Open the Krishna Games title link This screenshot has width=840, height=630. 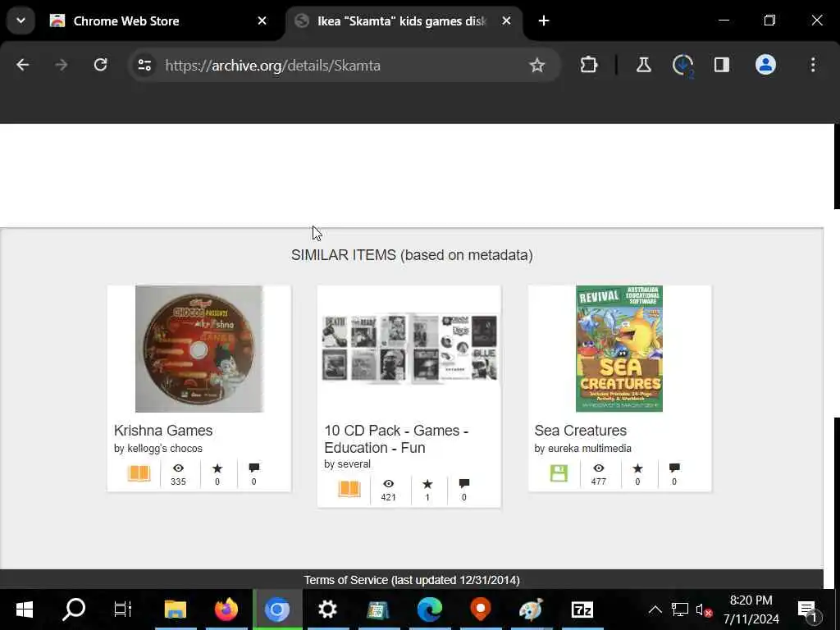(163, 430)
